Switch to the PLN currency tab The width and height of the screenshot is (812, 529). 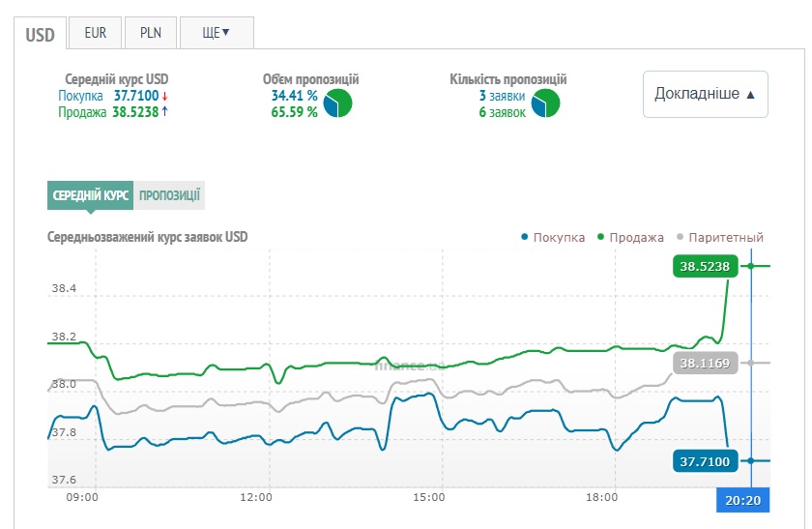[151, 32]
